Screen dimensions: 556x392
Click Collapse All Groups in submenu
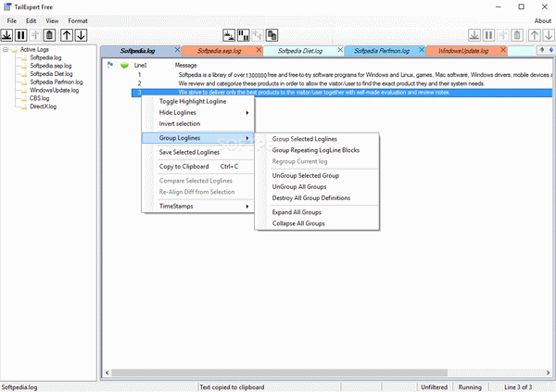click(298, 223)
